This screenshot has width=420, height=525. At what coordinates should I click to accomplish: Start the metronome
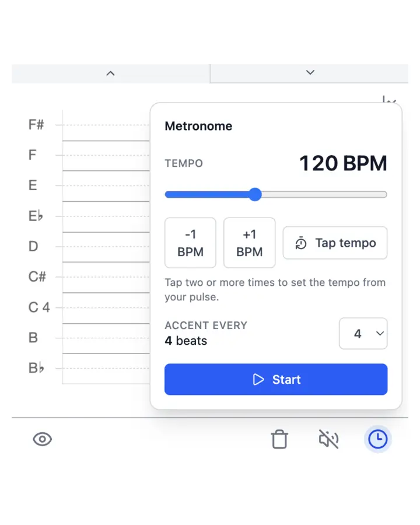point(275,379)
